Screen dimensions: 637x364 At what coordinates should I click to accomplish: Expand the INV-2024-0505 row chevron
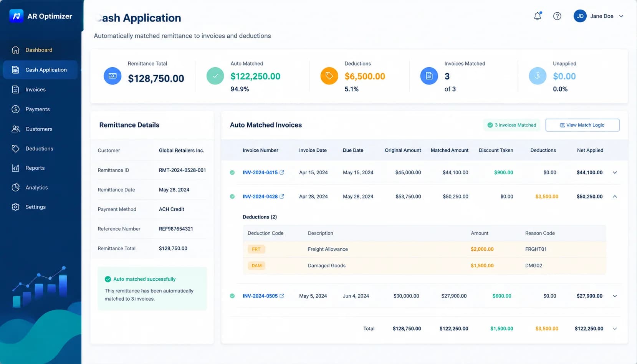click(x=615, y=296)
